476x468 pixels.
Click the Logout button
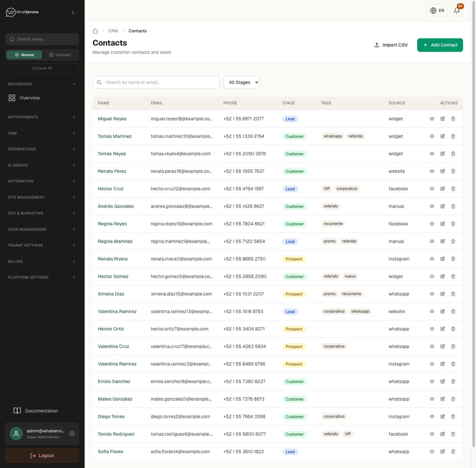[42, 456]
